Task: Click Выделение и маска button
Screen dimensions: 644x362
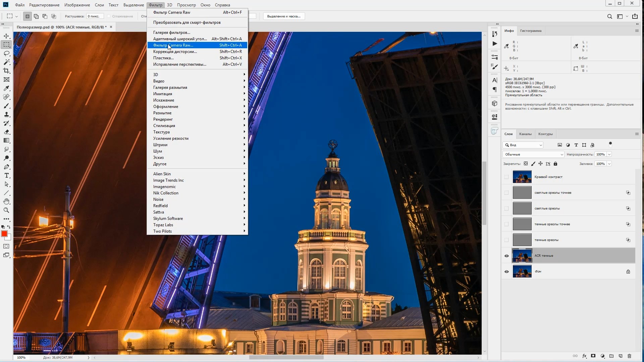Action: [283, 16]
